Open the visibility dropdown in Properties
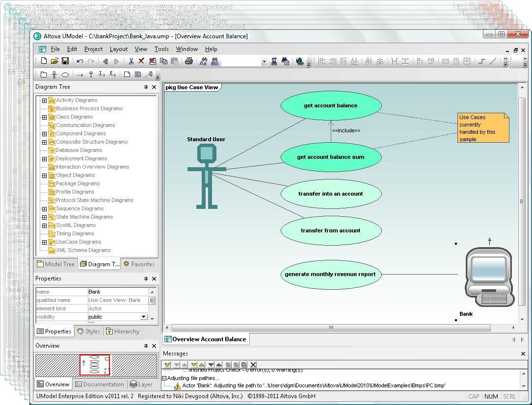Screen dimensions: 532x405 (x=143, y=317)
